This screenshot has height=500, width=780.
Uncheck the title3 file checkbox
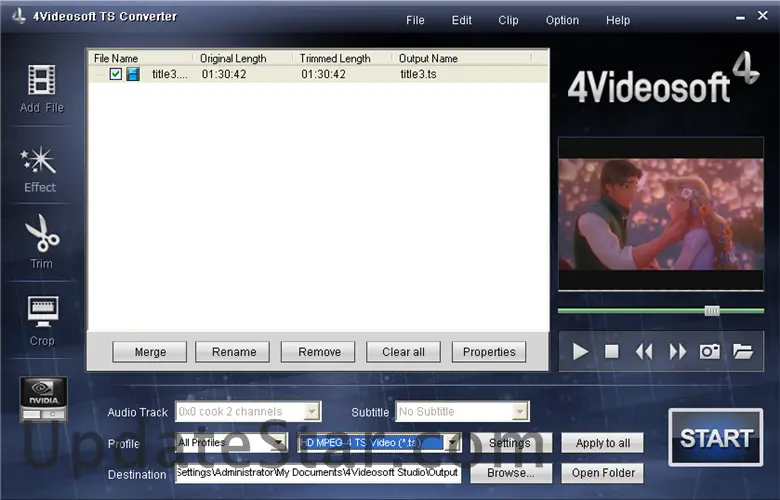[x=116, y=74]
